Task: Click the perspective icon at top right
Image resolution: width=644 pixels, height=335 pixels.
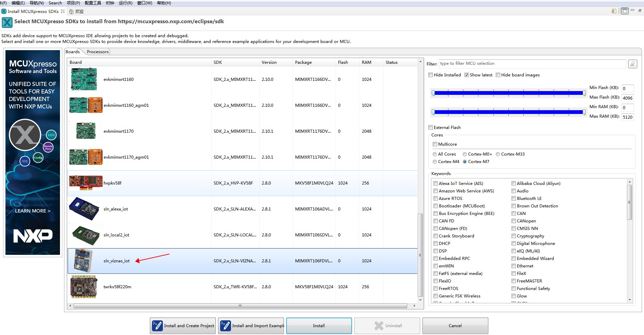Action: [x=625, y=11]
